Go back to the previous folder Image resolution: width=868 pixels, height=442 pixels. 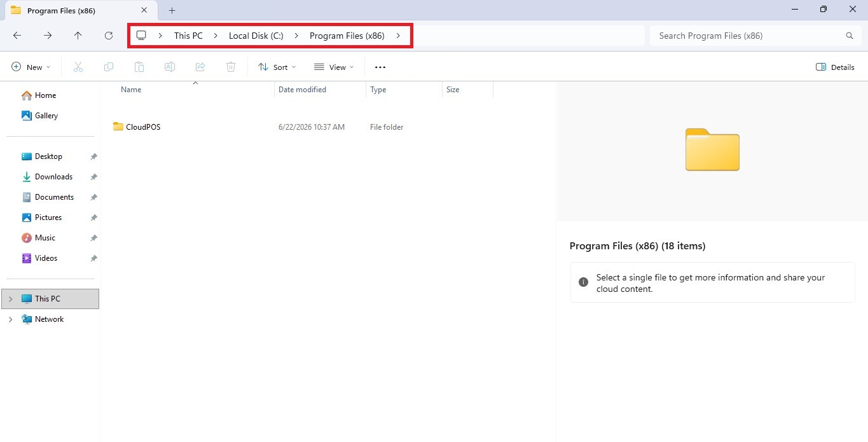coord(17,36)
